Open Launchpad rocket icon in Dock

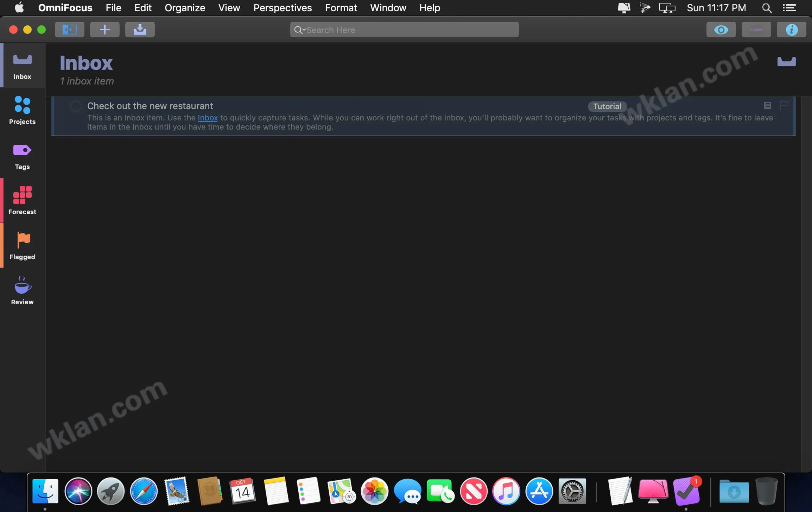click(111, 491)
